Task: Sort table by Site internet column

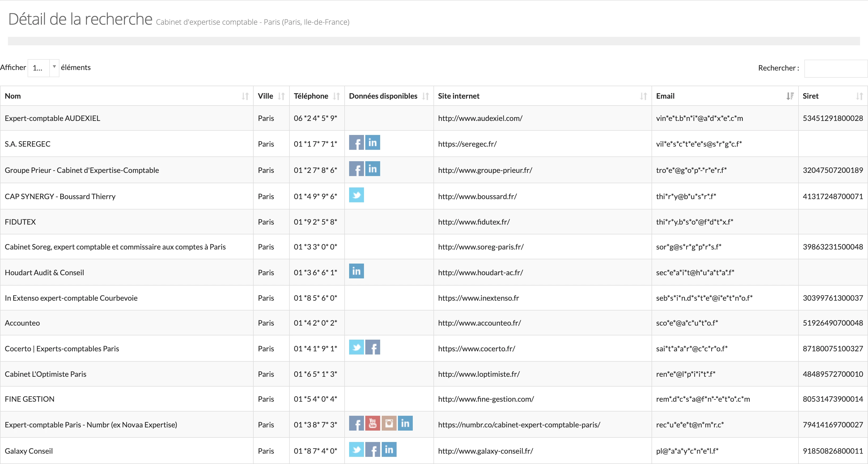Action: [542, 96]
